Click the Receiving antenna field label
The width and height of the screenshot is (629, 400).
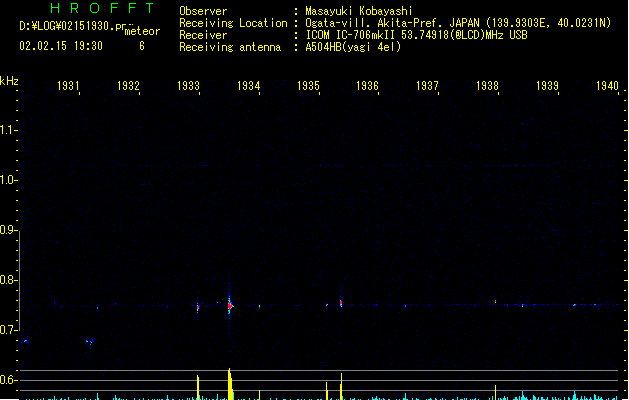[x=230, y=47]
